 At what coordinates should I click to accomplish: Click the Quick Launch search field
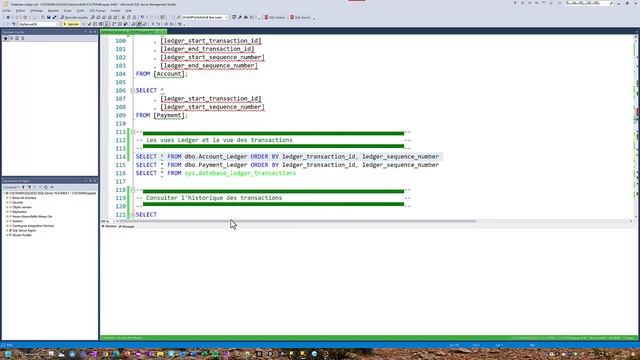pos(589,3)
